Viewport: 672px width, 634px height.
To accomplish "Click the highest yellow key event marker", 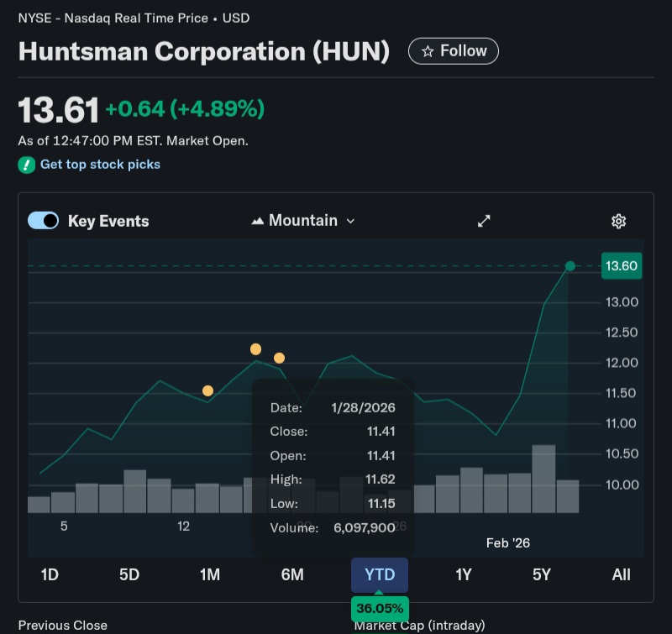I will (256, 349).
